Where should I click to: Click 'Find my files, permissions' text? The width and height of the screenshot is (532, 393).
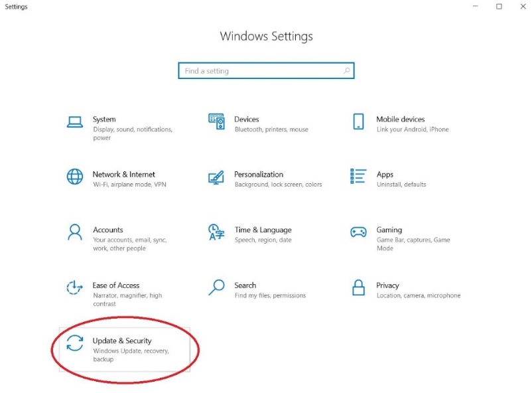point(271,295)
